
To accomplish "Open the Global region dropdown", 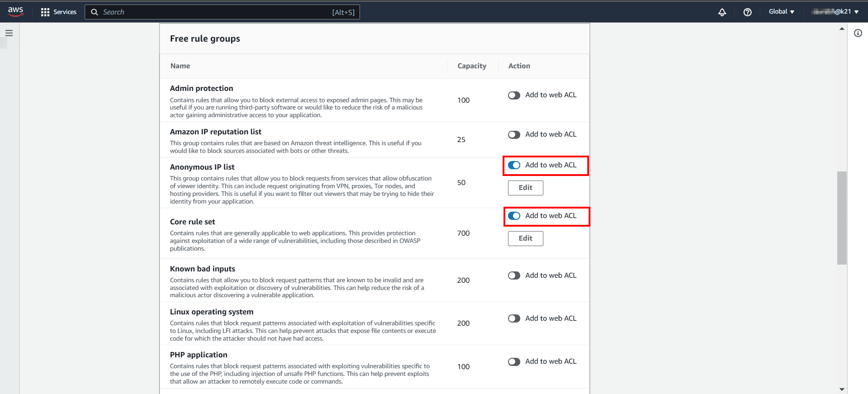I will tap(781, 12).
